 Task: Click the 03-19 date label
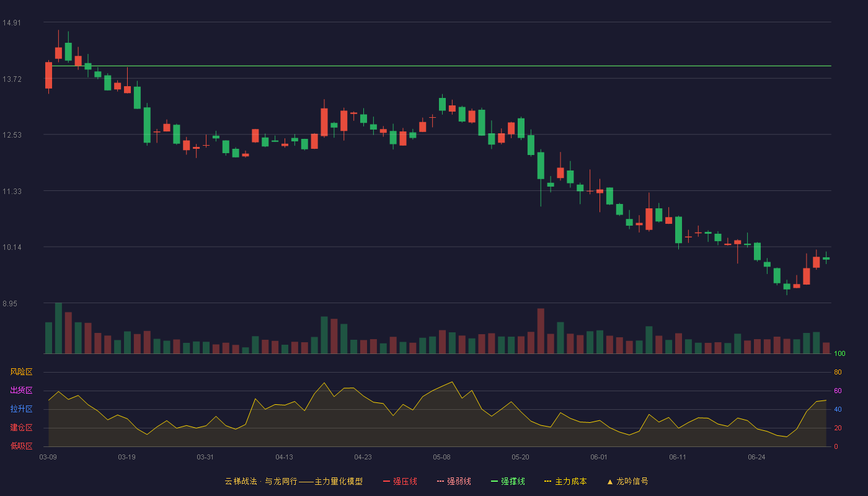[x=126, y=457]
